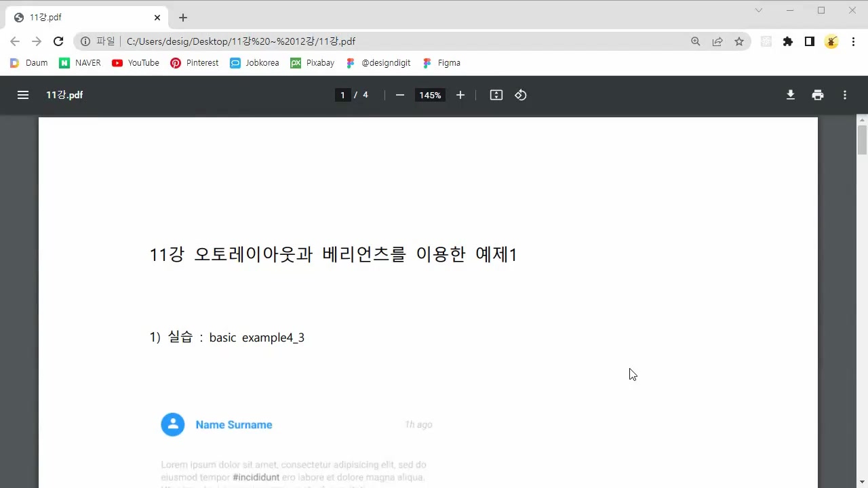Download the PDF file
Screen dimensions: 868x488
(791, 95)
